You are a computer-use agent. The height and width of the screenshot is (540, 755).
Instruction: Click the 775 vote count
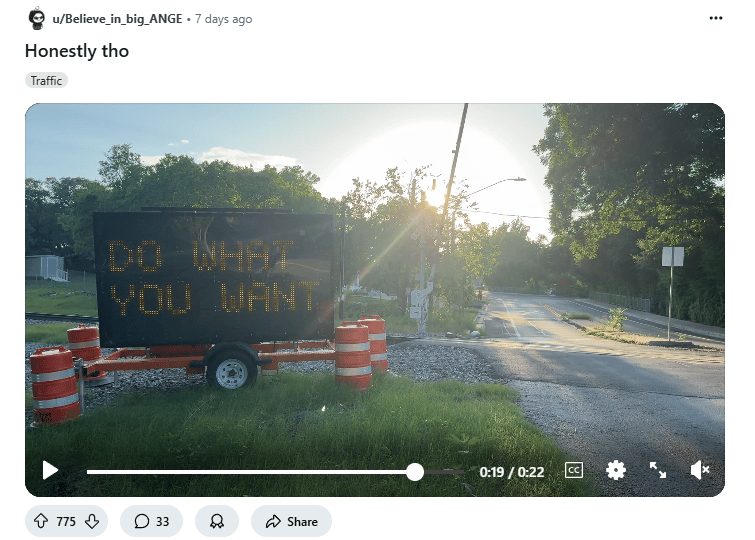[x=66, y=522]
